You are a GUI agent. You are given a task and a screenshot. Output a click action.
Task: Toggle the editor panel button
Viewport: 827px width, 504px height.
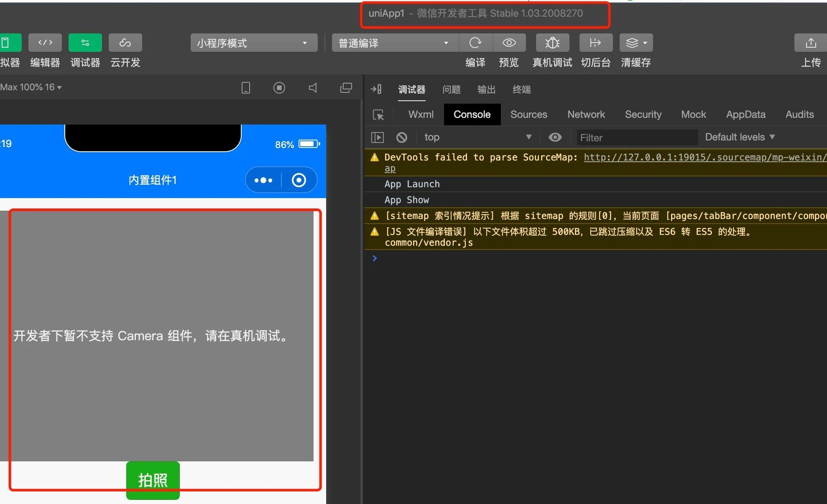point(45,43)
